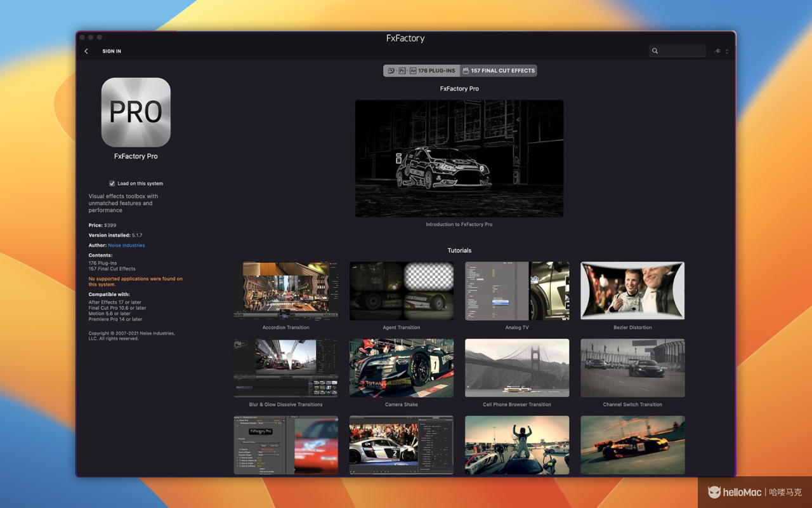Click the 'Accordion Transition' caption
Image resolution: width=812 pixels, height=508 pixels.
tap(286, 328)
